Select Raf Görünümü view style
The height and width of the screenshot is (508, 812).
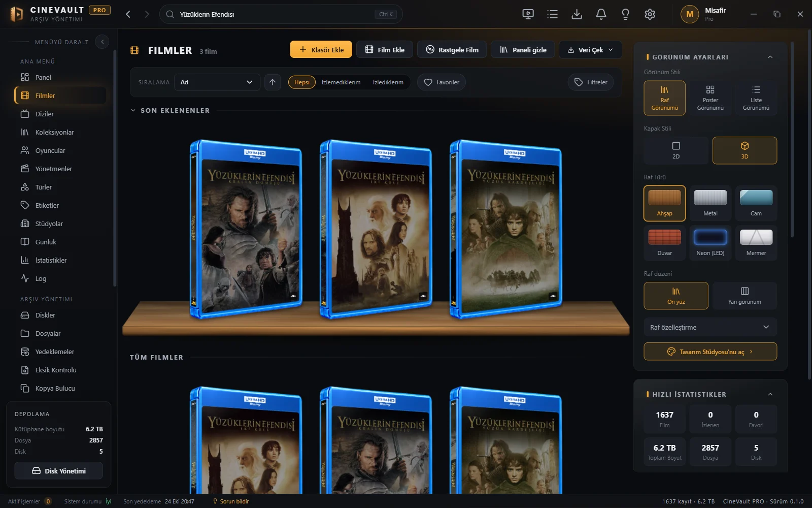coord(664,98)
